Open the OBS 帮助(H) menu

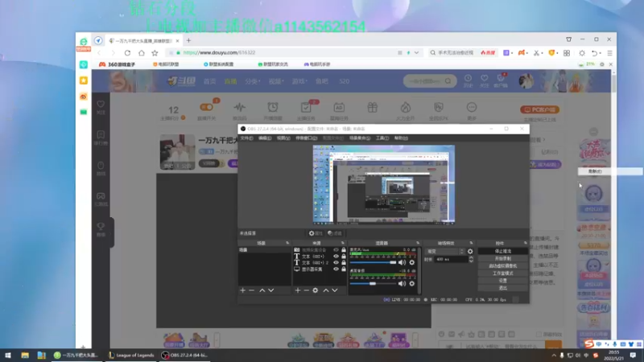pyautogui.click(x=401, y=138)
